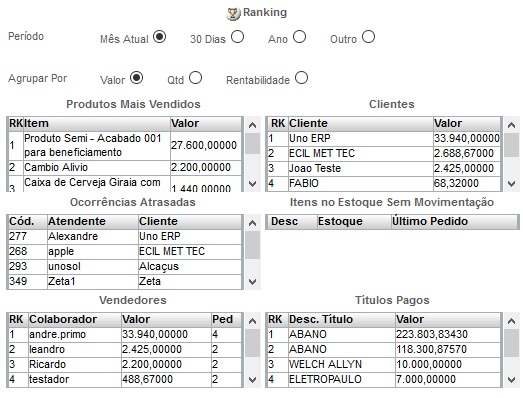
Task: Click up arrow of Vendedores scrollbar
Action: [252, 321]
